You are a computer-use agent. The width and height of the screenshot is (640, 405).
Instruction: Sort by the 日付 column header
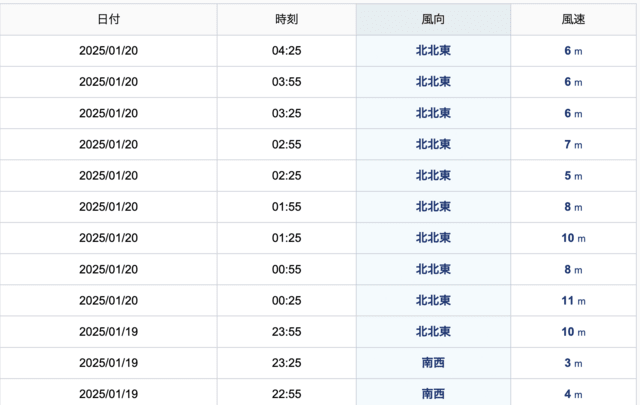(109, 19)
